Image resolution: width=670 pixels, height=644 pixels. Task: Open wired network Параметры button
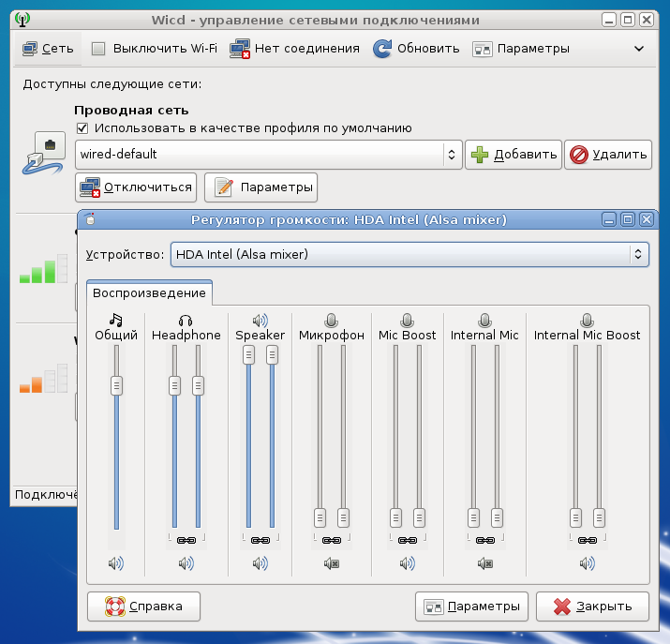click(261, 187)
